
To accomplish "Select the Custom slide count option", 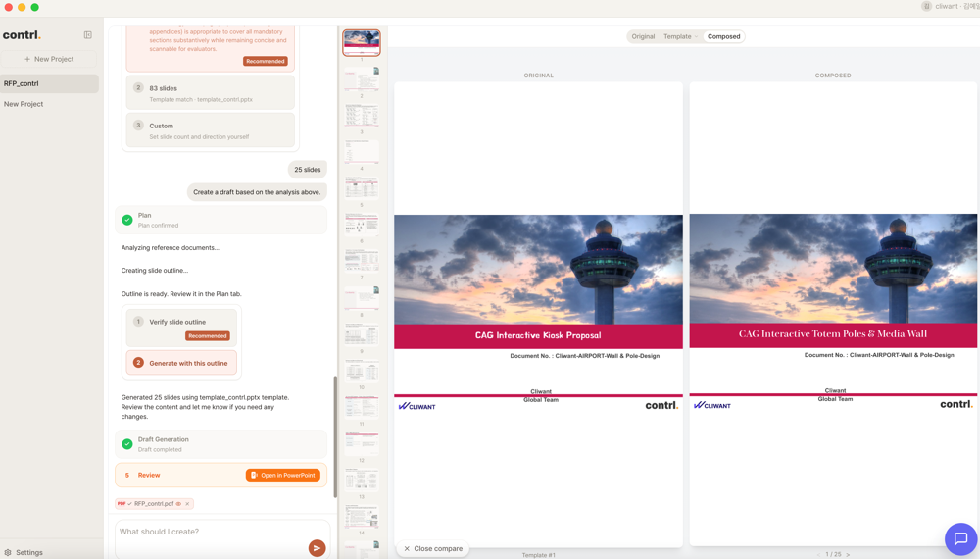I will (x=210, y=130).
